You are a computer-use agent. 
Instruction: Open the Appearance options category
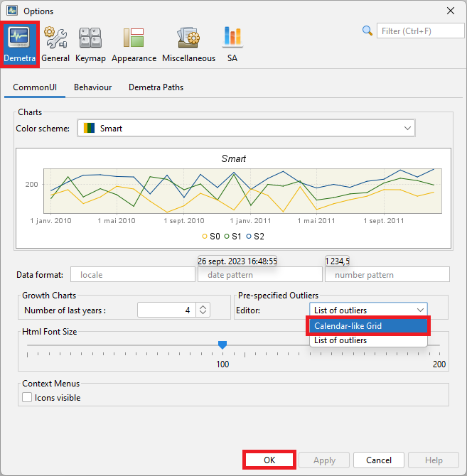pos(134,43)
